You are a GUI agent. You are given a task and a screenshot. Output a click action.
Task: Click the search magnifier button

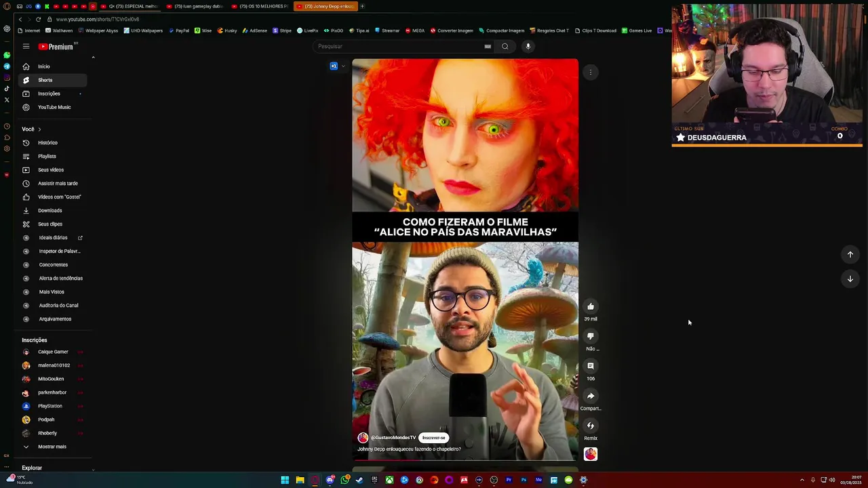click(x=505, y=46)
